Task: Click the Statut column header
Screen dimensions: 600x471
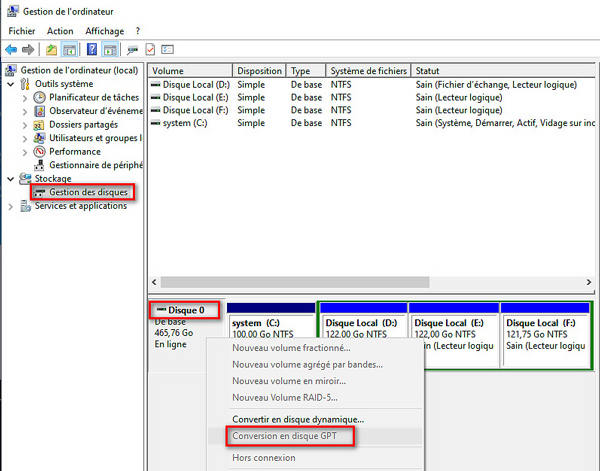Action: 428,71
